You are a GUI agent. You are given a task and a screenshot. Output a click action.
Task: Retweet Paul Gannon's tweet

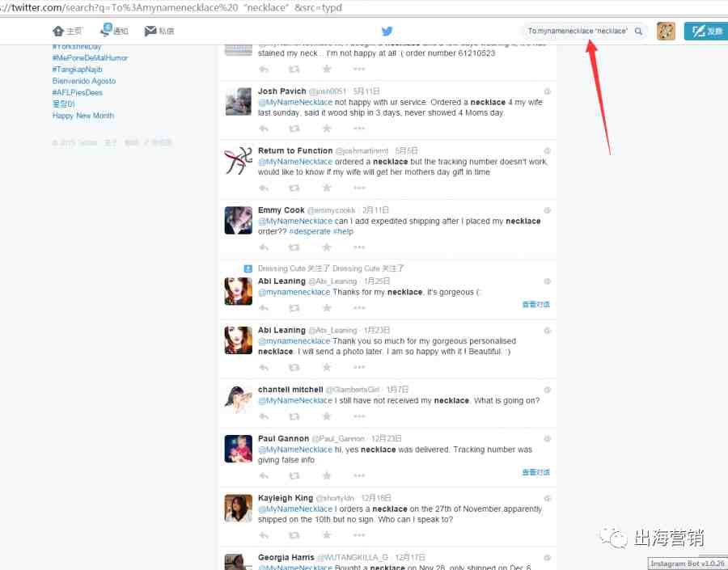(294, 475)
